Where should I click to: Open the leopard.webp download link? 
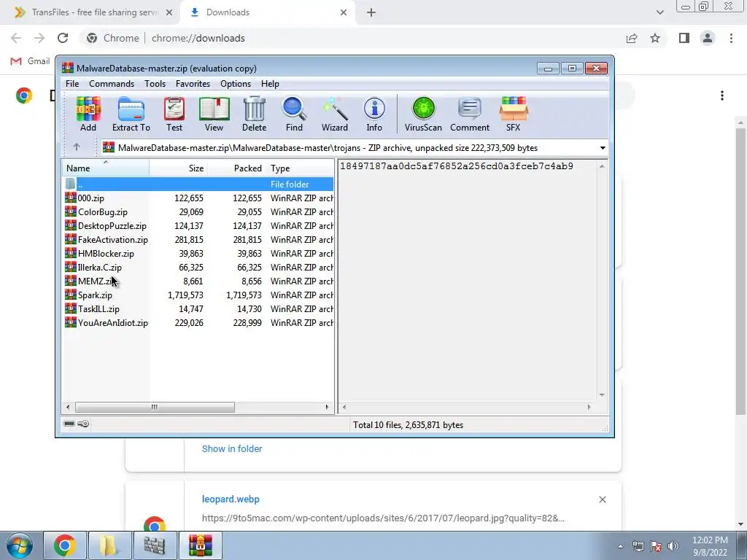pyautogui.click(x=231, y=499)
